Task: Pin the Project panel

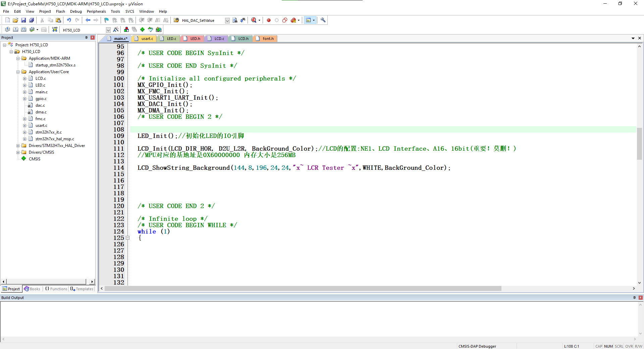Action: pyautogui.click(x=87, y=38)
